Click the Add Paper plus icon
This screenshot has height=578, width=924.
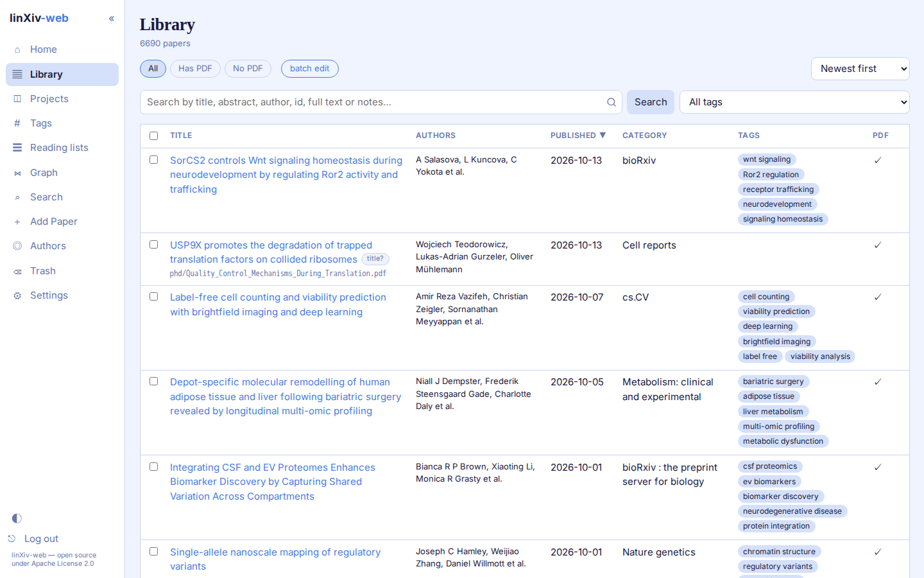[17, 222]
